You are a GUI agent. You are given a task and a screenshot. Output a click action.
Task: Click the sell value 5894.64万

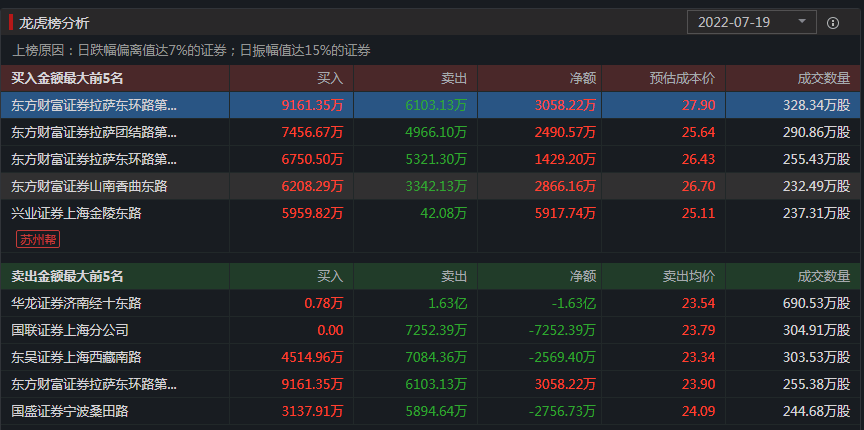(x=436, y=411)
